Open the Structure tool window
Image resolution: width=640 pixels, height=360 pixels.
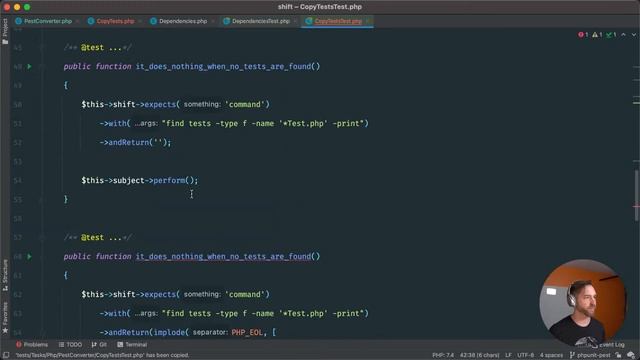(5, 275)
